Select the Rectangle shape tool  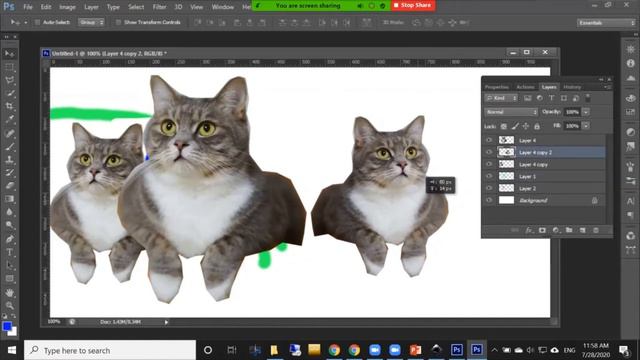click(9, 278)
